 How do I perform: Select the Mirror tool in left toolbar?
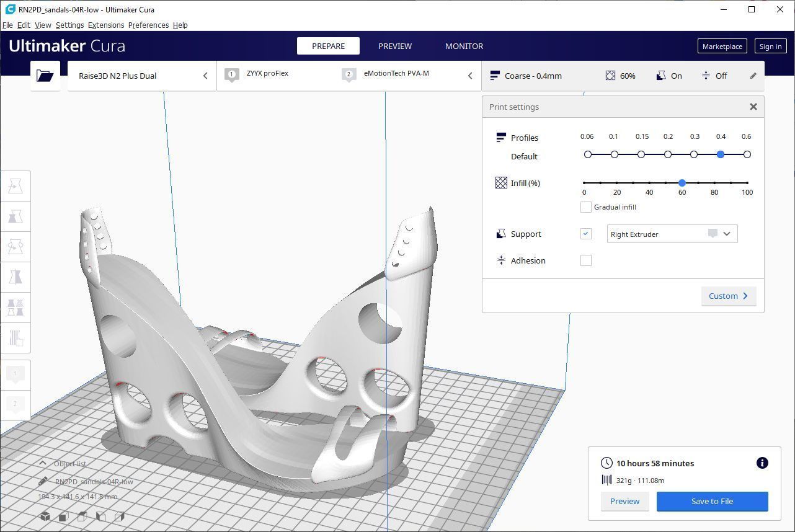tap(16, 277)
